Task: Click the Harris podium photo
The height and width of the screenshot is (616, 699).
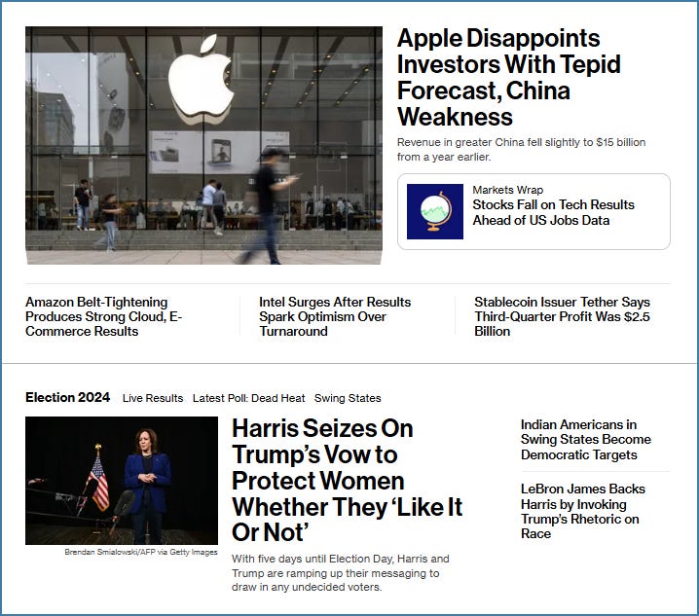Action: coord(122,481)
